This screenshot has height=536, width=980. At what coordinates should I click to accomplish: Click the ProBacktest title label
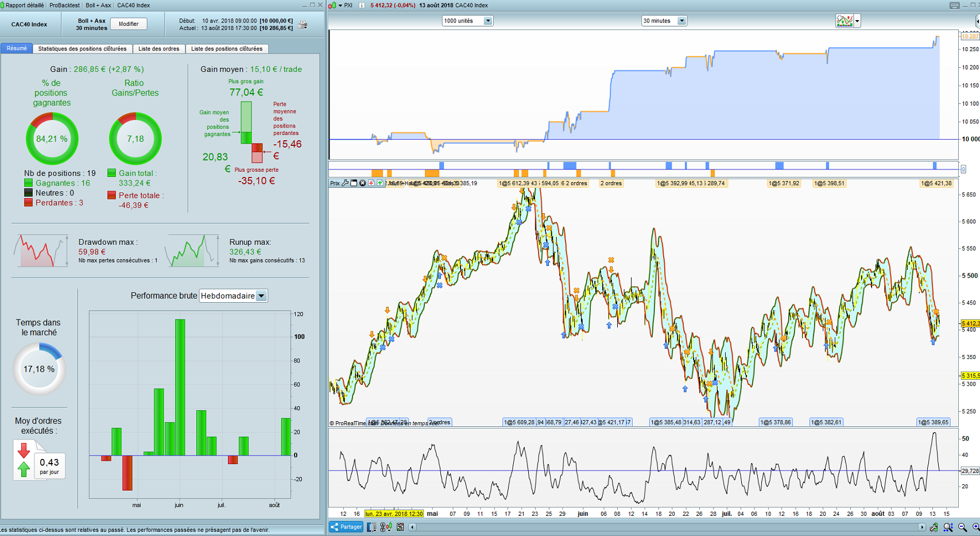64,5
